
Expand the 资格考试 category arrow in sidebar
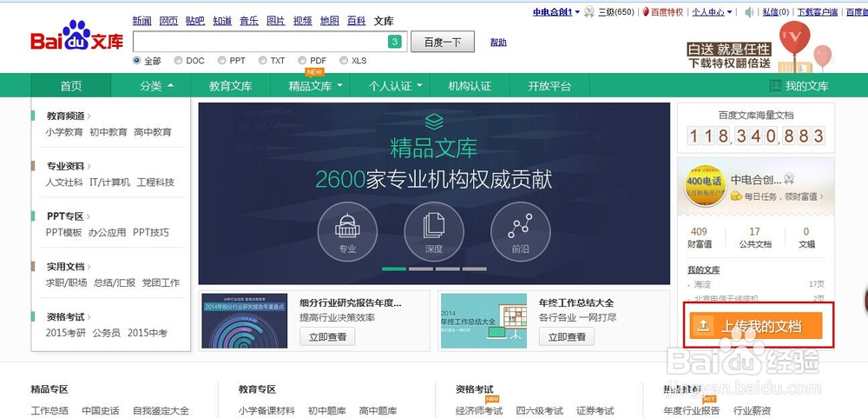tap(89, 317)
